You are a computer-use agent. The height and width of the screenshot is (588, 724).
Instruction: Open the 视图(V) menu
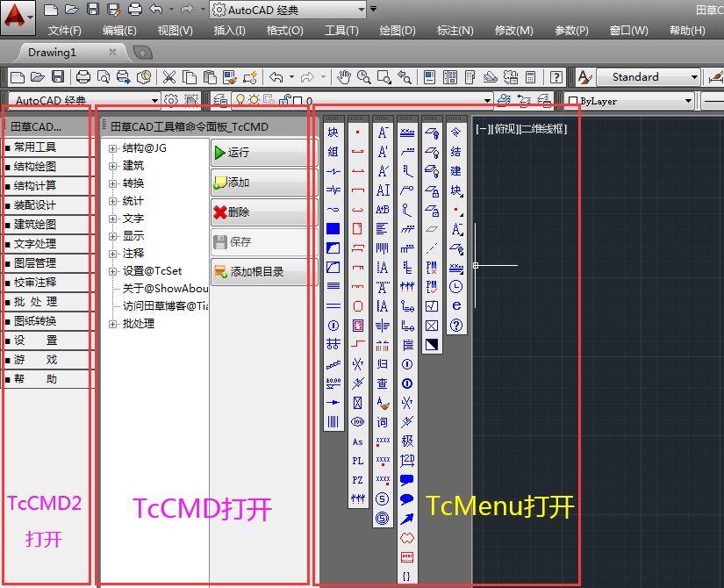pos(175,31)
